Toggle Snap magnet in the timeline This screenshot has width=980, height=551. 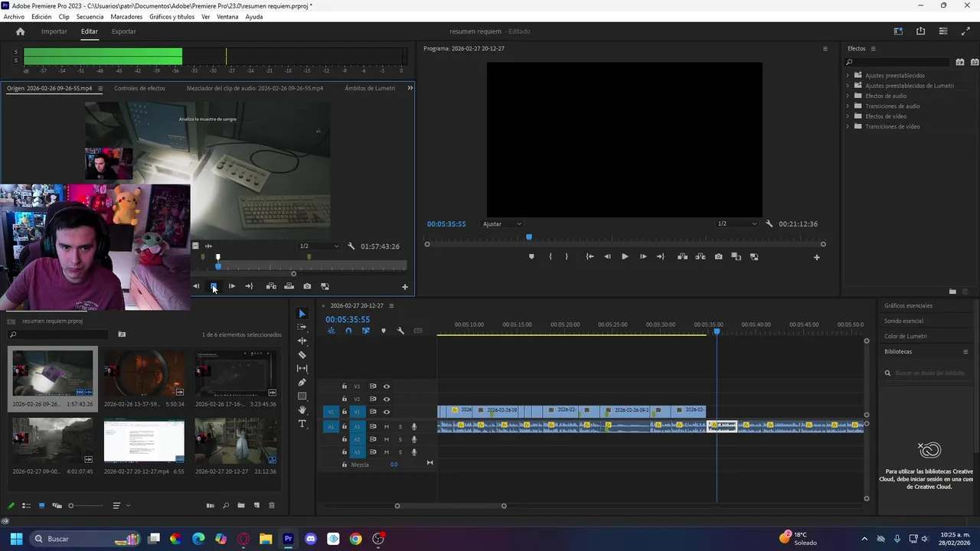click(348, 331)
